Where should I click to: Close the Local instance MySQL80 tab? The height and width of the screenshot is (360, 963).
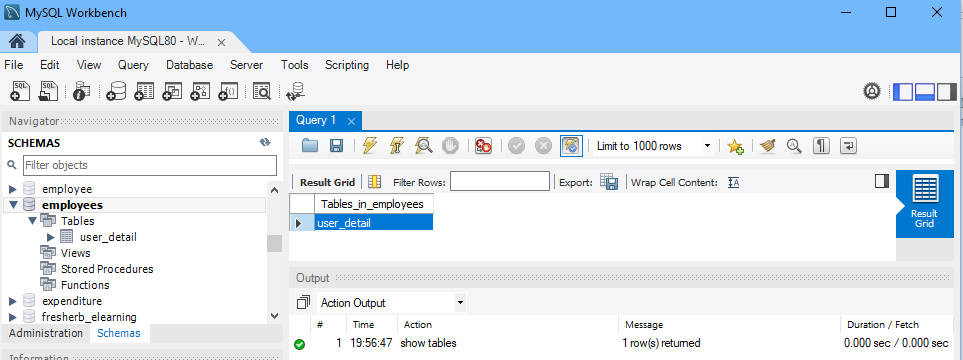222,42
